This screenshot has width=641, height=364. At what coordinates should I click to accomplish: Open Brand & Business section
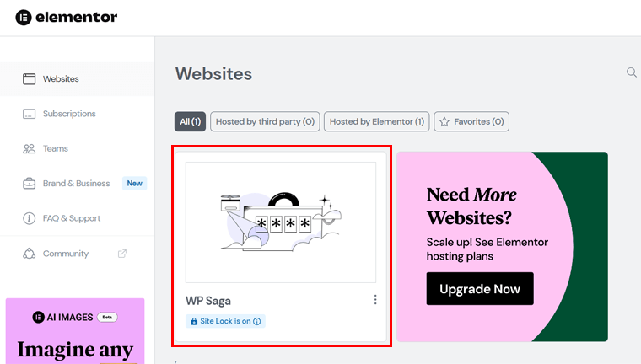coord(78,184)
